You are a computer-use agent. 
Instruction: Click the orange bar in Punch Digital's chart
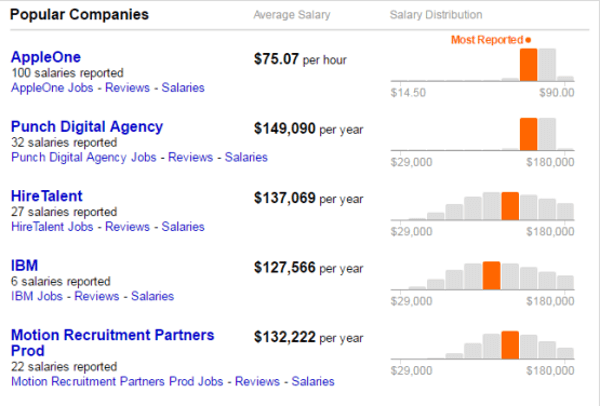point(528,134)
